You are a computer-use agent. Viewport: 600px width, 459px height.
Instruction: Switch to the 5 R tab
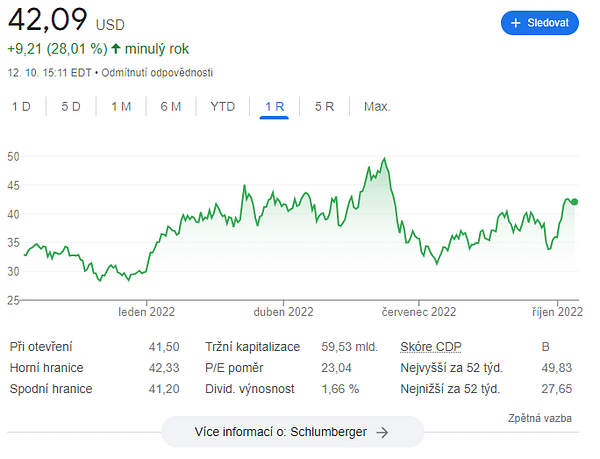tap(324, 106)
